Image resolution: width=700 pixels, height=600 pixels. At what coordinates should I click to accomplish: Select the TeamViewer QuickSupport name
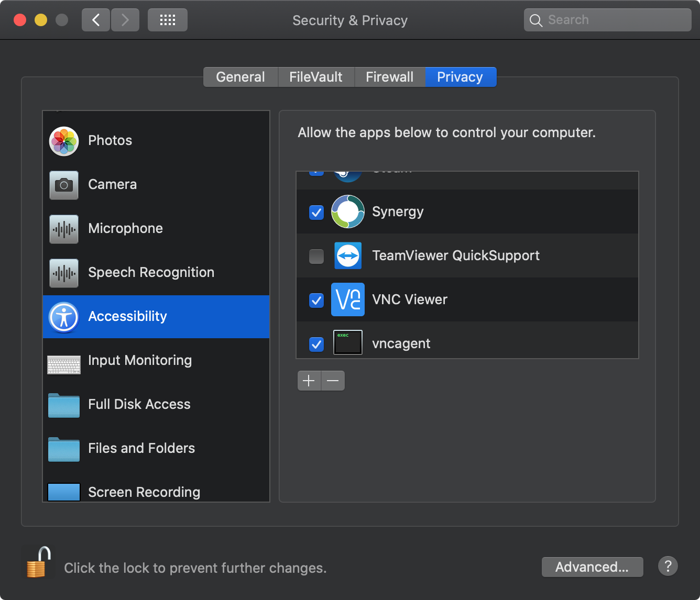pyautogui.click(x=456, y=255)
